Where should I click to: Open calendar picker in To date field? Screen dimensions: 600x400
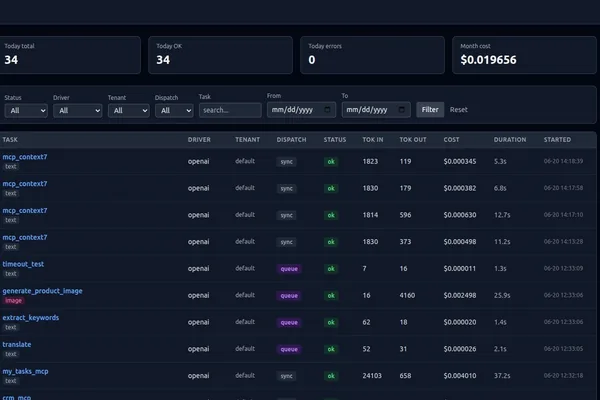(x=401, y=109)
